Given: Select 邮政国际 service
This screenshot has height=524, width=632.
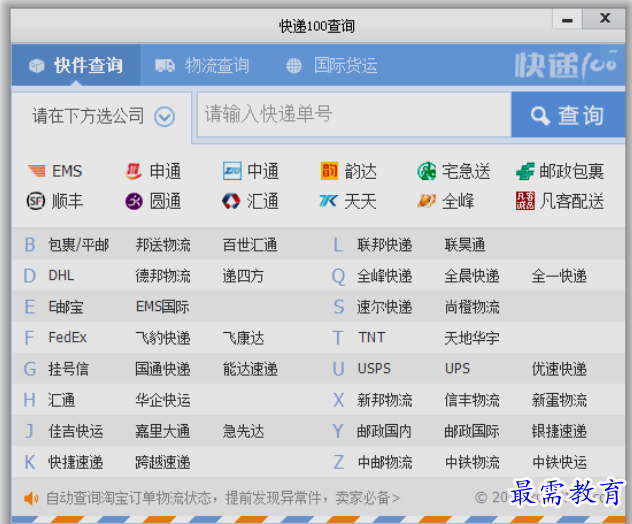Looking at the screenshot, I should pyautogui.click(x=472, y=431).
